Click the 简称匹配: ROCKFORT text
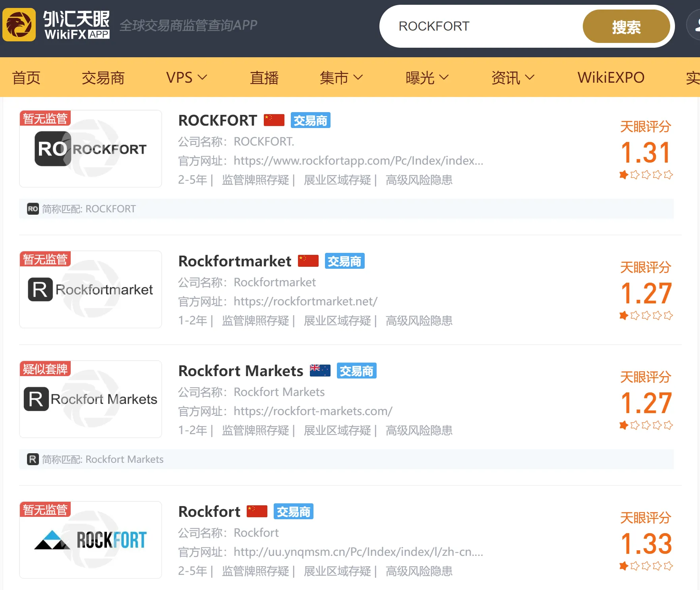 pos(89,209)
